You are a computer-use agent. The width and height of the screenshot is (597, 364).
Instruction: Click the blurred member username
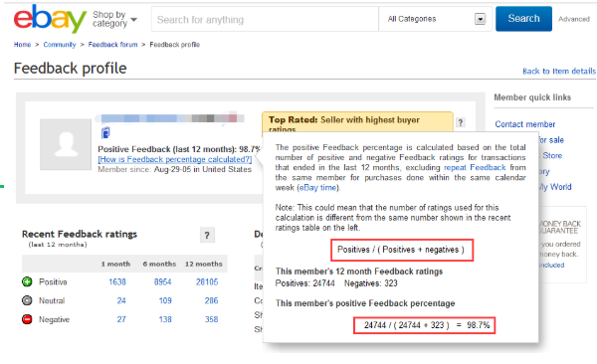coord(169,118)
